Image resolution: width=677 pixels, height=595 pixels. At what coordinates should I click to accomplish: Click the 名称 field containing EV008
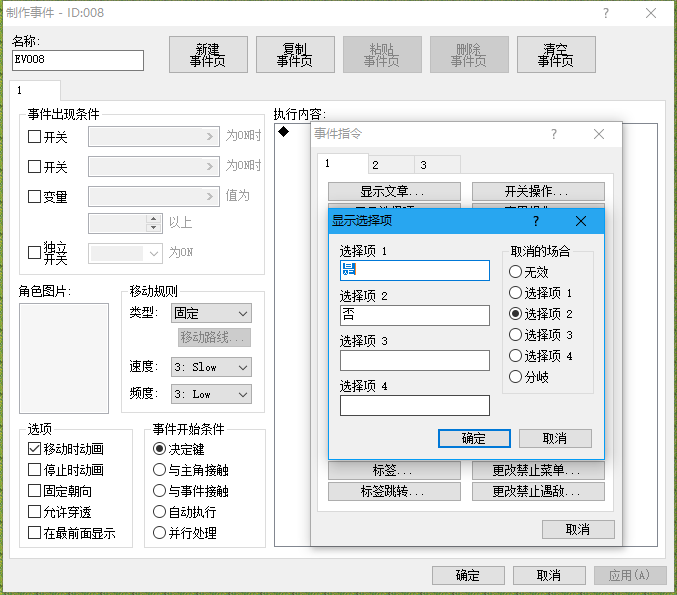[x=78, y=60]
